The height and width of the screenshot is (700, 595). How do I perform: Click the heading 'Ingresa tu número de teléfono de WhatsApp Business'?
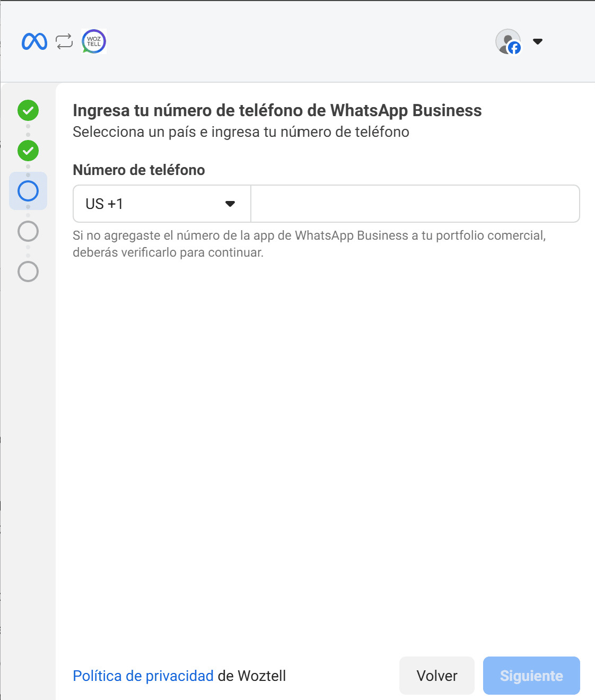[277, 110]
